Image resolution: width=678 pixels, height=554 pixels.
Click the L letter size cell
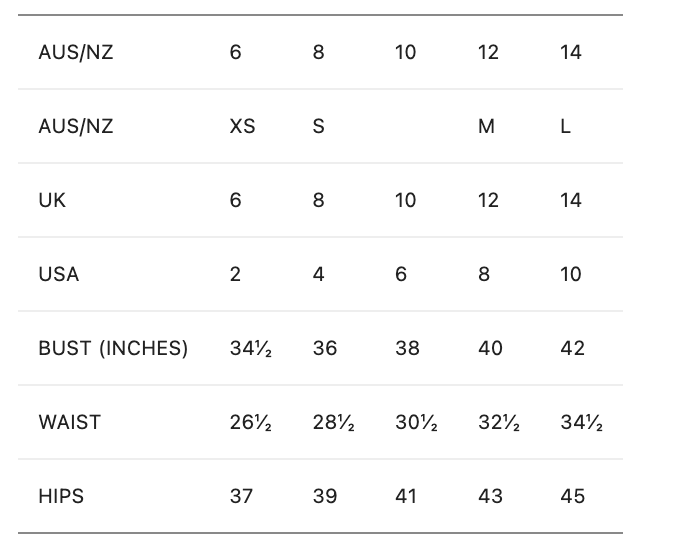(x=566, y=127)
